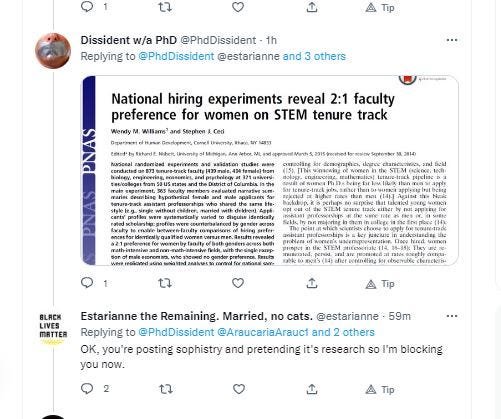Share the PNAS article tweet
This screenshot has width=501, height=419.
pyautogui.click(x=312, y=283)
